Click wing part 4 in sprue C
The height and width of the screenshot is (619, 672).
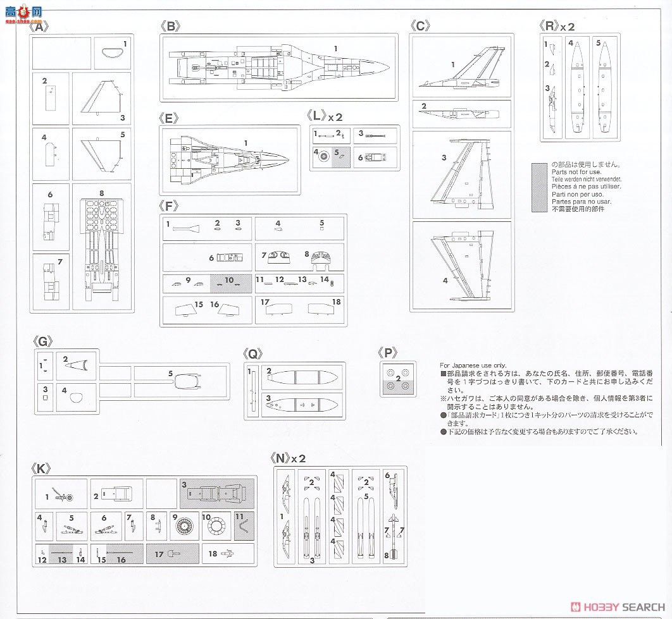click(x=461, y=266)
